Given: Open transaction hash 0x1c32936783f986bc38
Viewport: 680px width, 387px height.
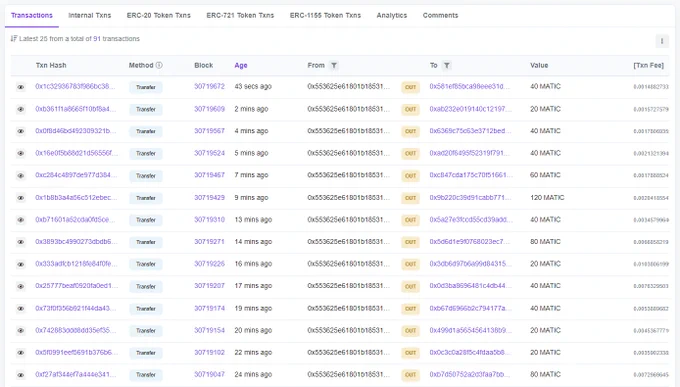Looking at the screenshot, I should coord(75,86).
